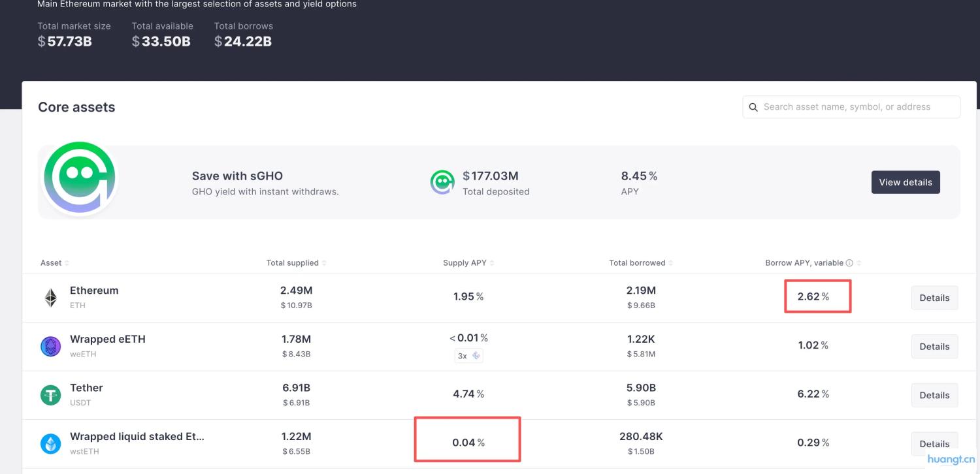980x474 pixels.
Task: Open Details for the Tether row
Action: point(934,395)
